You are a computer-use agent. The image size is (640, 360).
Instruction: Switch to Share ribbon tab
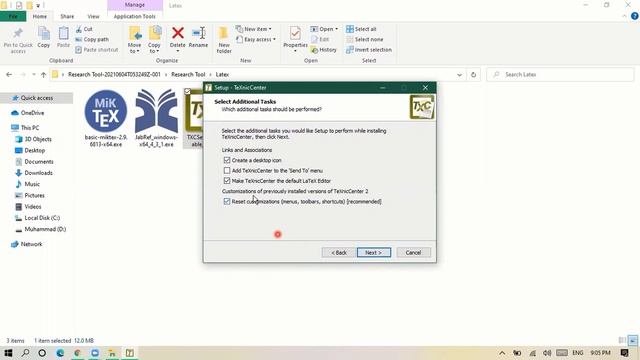tap(67, 16)
